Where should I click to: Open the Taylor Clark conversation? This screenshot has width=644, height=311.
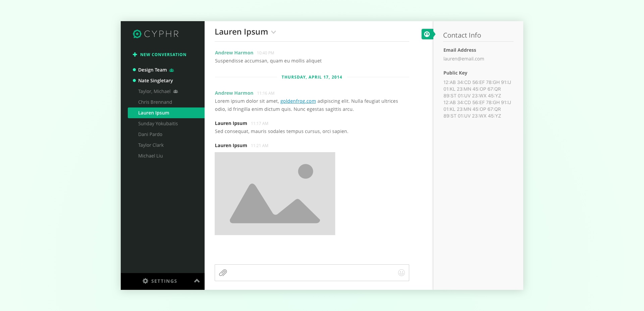(151, 145)
